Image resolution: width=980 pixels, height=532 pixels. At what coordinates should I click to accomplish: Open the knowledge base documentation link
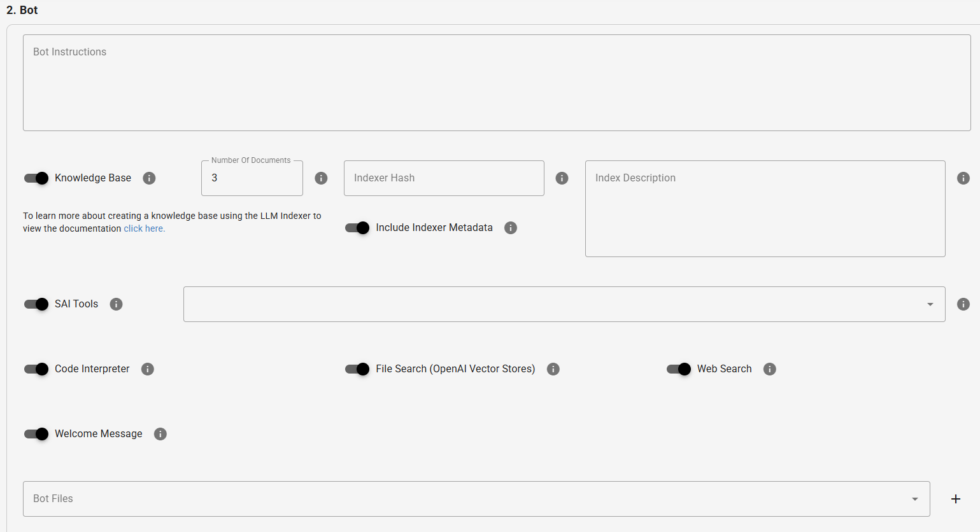(x=144, y=228)
